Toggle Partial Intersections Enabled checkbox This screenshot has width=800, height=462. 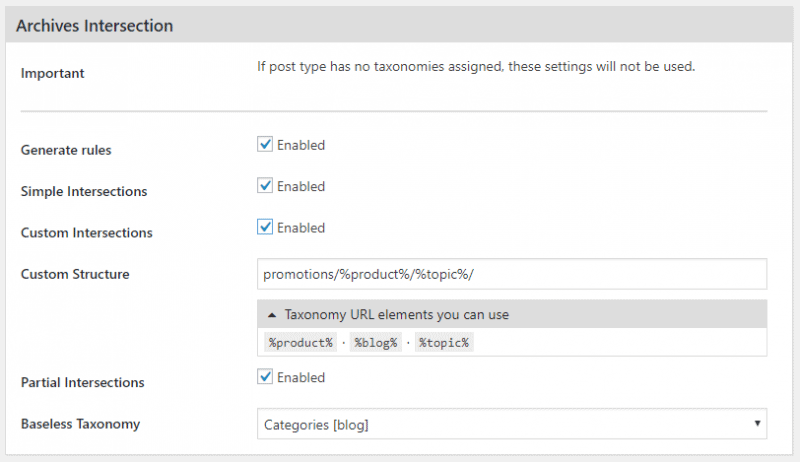point(265,377)
